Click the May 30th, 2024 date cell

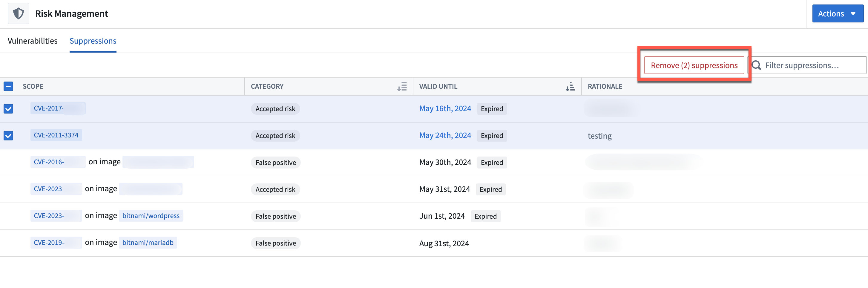click(x=445, y=162)
